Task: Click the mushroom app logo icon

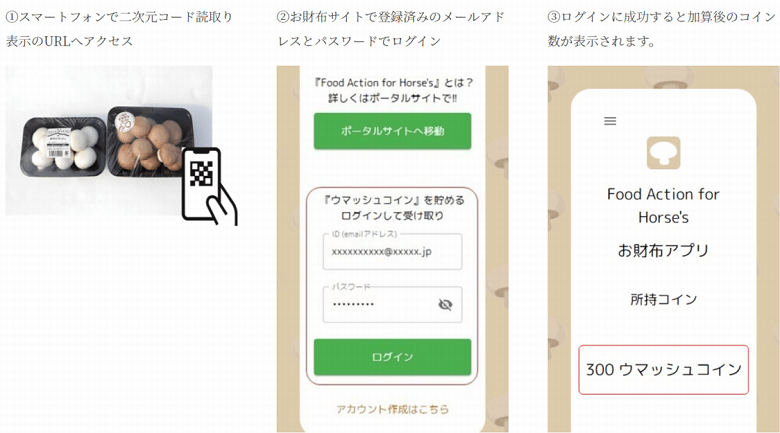Action: [663, 153]
